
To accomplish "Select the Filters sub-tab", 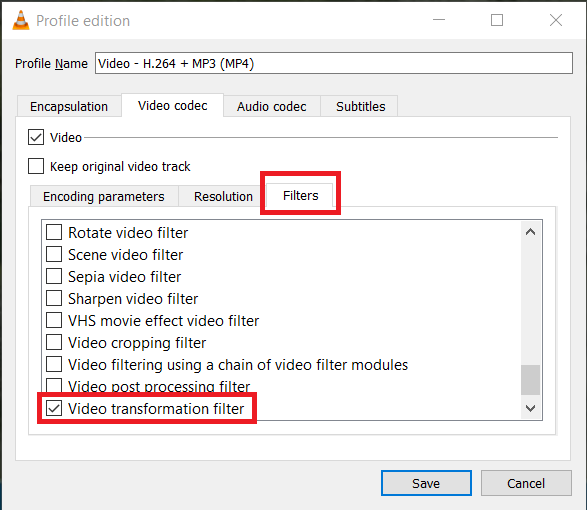I will pos(300,195).
